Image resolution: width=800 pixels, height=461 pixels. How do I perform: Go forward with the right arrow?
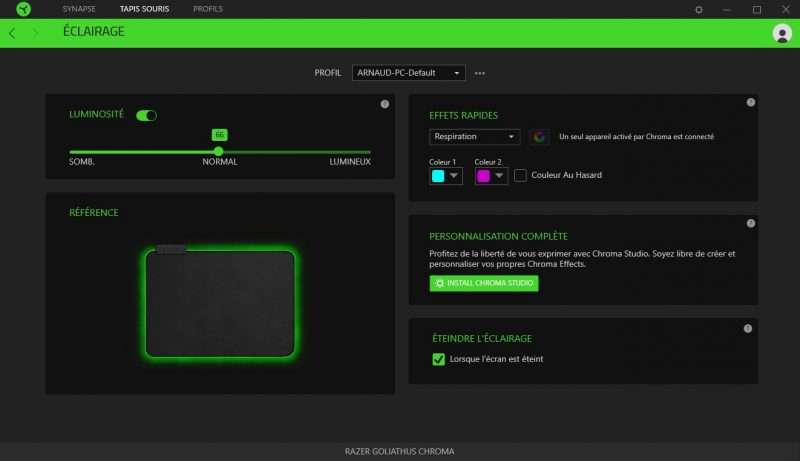click(x=35, y=34)
